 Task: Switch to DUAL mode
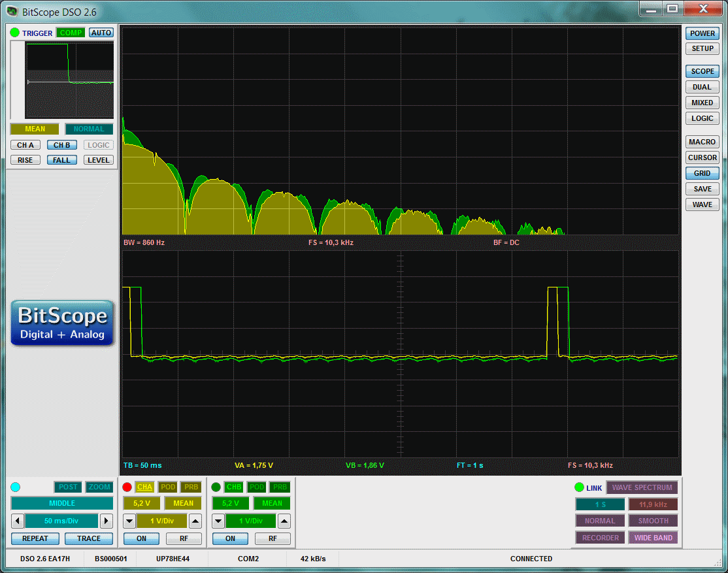702,88
